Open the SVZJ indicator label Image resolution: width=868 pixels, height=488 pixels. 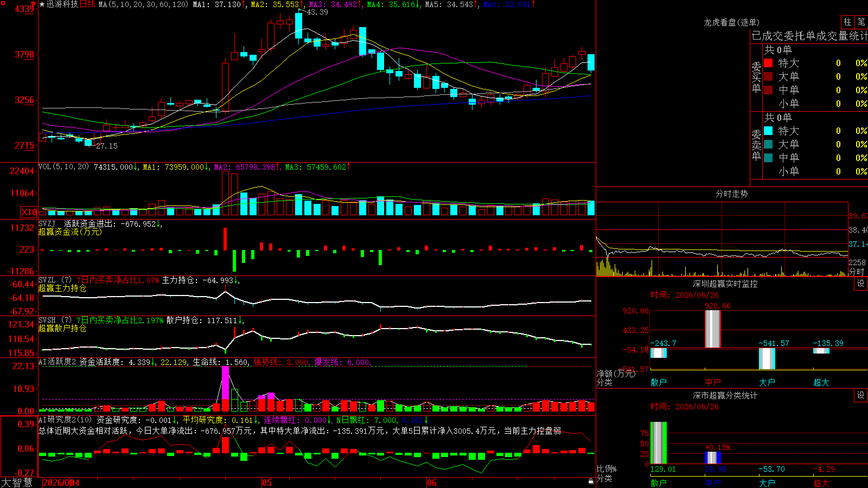[x=47, y=223]
